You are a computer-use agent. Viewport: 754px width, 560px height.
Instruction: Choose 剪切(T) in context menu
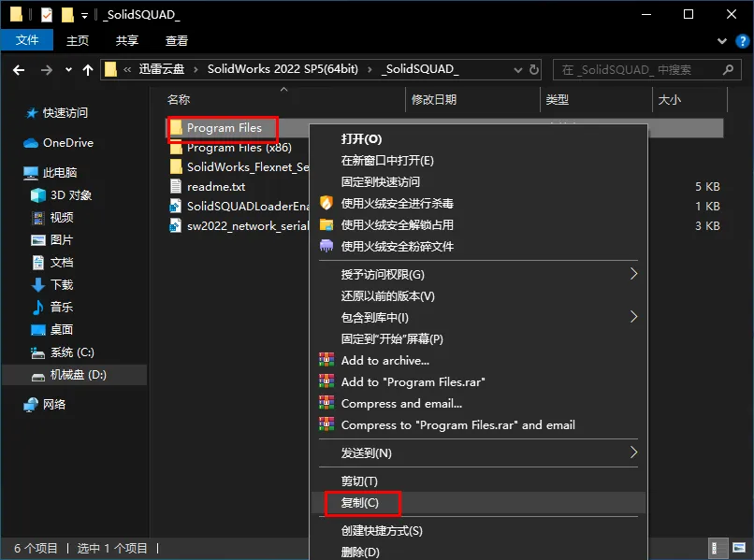click(479, 481)
